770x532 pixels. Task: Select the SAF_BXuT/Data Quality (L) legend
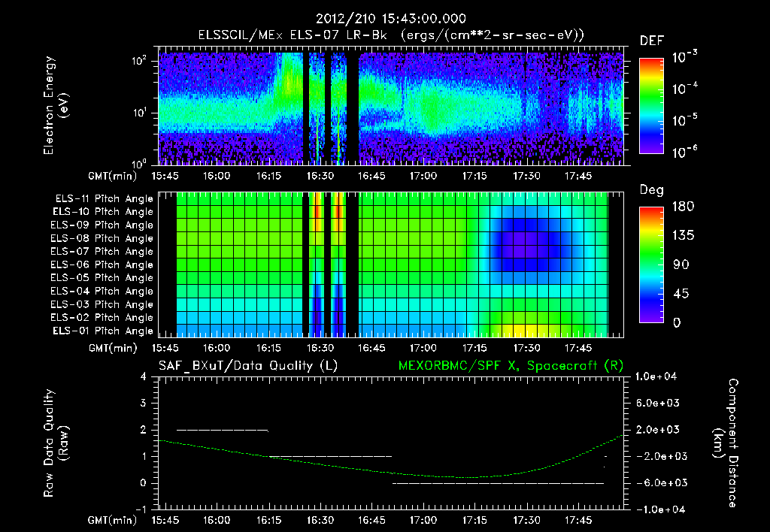tap(248, 366)
